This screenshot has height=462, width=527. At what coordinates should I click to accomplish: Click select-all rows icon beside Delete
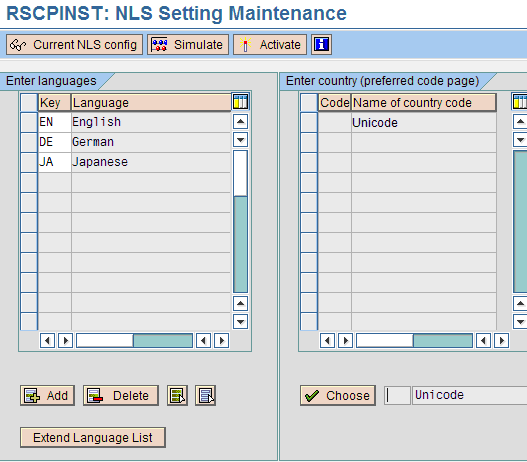point(177,395)
